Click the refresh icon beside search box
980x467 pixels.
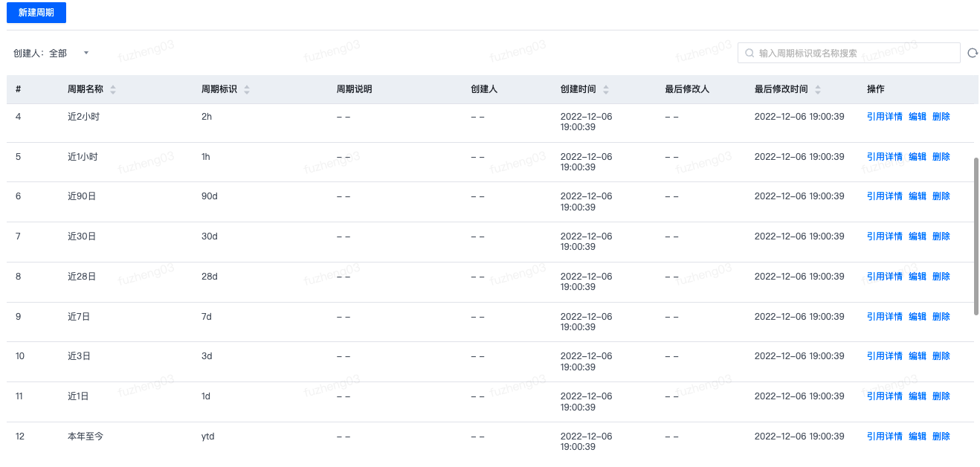click(x=972, y=53)
